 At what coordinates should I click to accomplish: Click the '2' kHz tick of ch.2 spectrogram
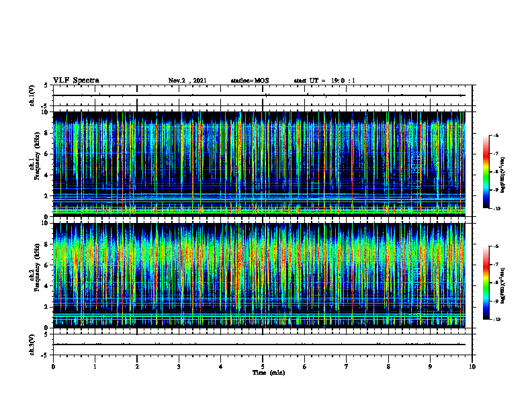(x=47, y=307)
